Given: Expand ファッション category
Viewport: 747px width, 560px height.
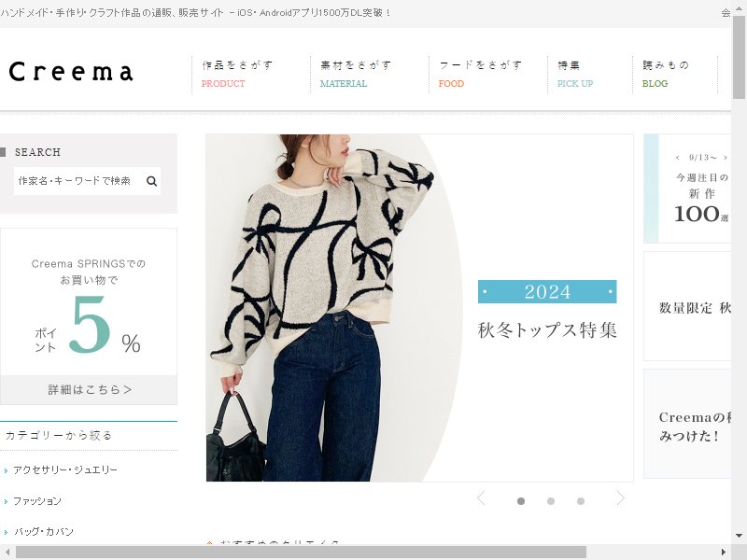Looking at the screenshot, I should tap(37, 501).
